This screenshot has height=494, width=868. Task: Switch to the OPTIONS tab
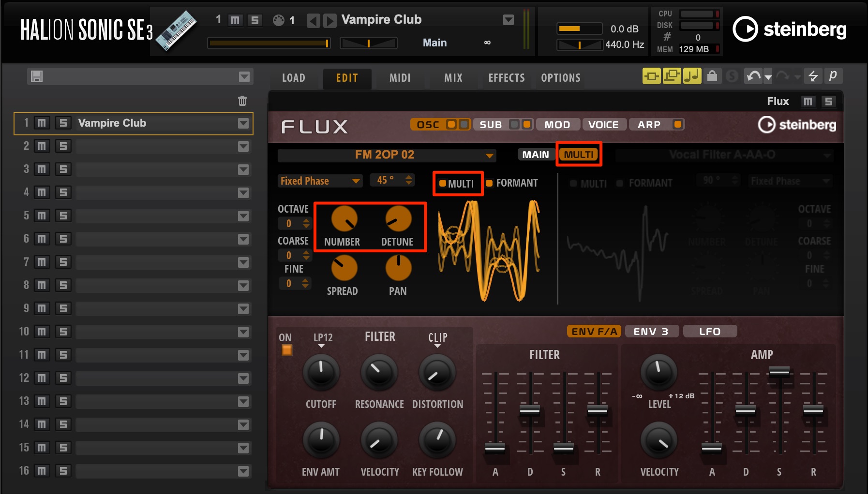[561, 78]
